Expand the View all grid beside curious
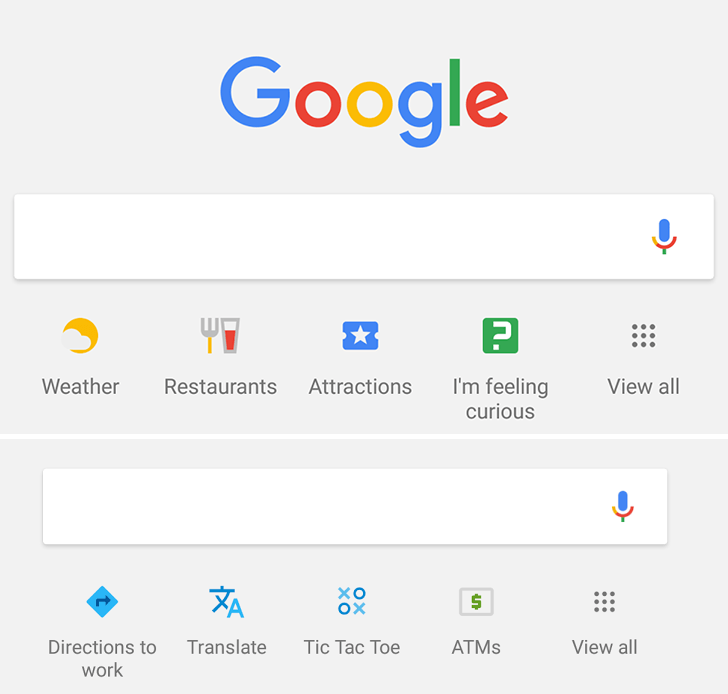728x694 pixels. point(644,336)
